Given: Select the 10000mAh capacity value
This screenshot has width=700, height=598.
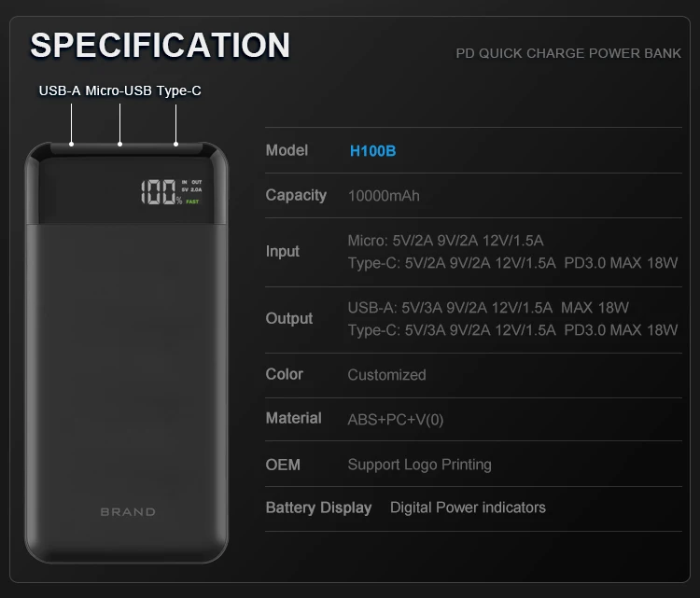Looking at the screenshot, I should click(x=384, y=196).
